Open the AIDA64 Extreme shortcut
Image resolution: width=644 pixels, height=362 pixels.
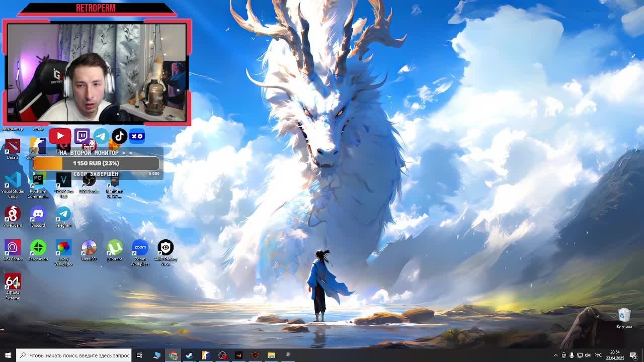[13, 287]
